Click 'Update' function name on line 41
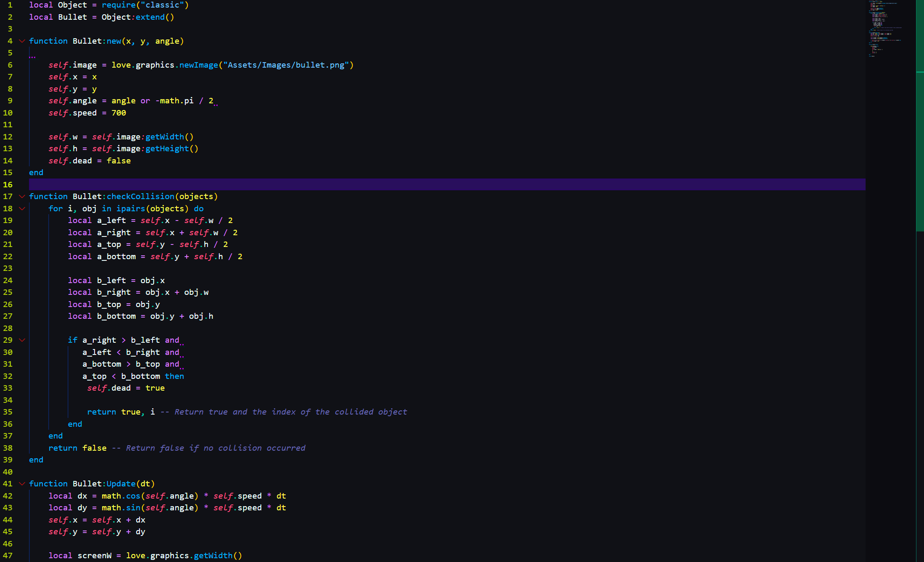This screenshot has height=562, width=924. pos(121,484)
